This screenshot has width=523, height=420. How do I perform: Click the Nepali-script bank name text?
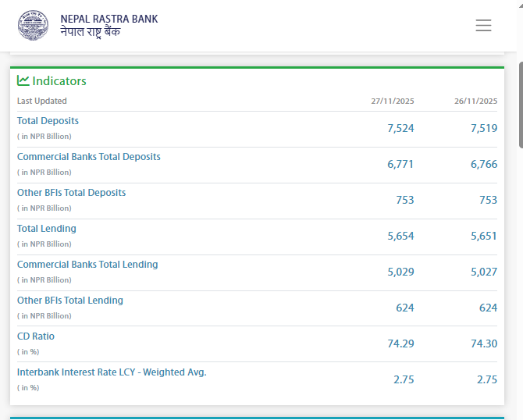coord(91,32)
